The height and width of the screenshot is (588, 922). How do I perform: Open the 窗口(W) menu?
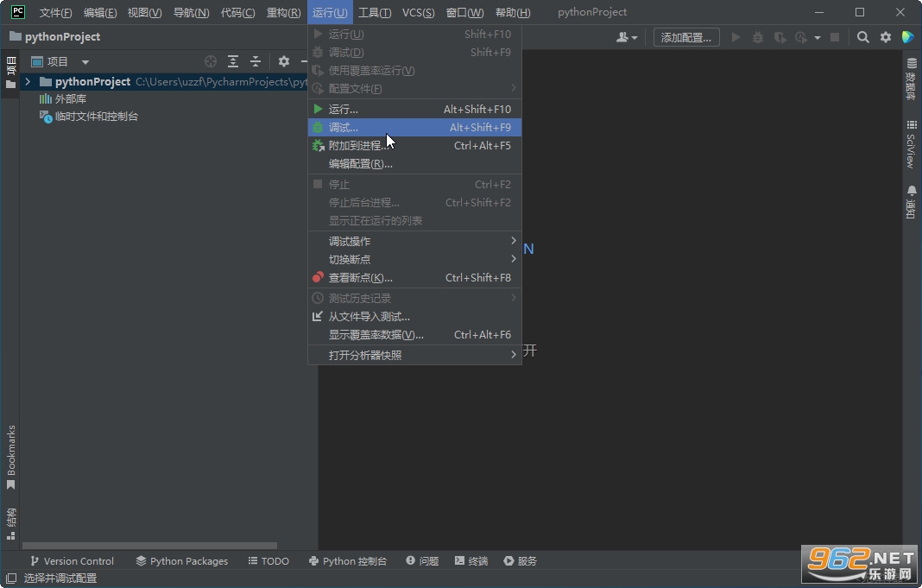coord(464,12)
